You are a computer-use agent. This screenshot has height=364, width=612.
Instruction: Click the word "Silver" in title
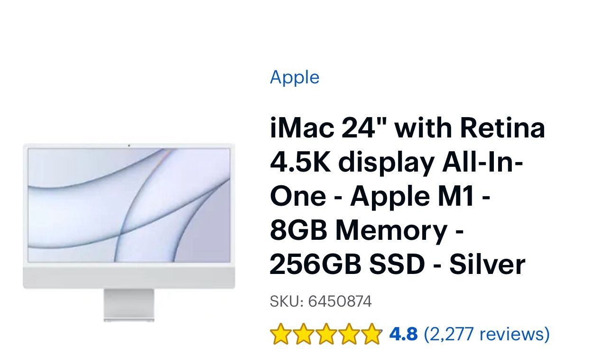click(488, 265)
